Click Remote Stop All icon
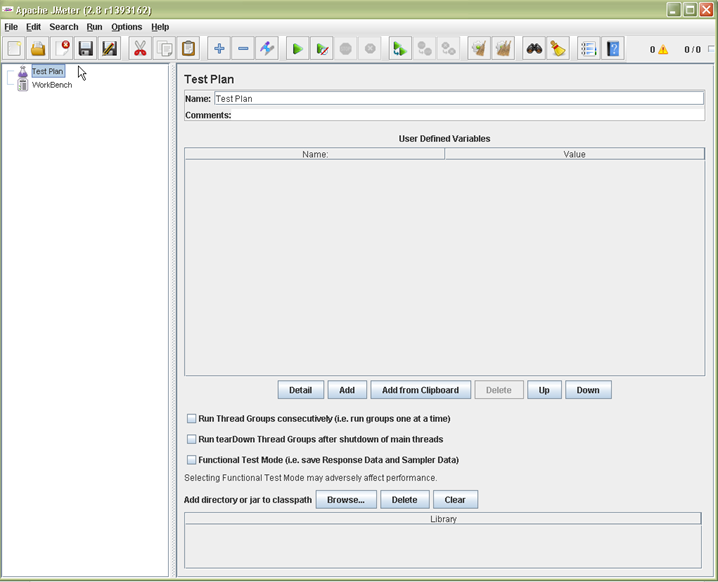Screen dimensions: 718x582 tap(424, 49)
